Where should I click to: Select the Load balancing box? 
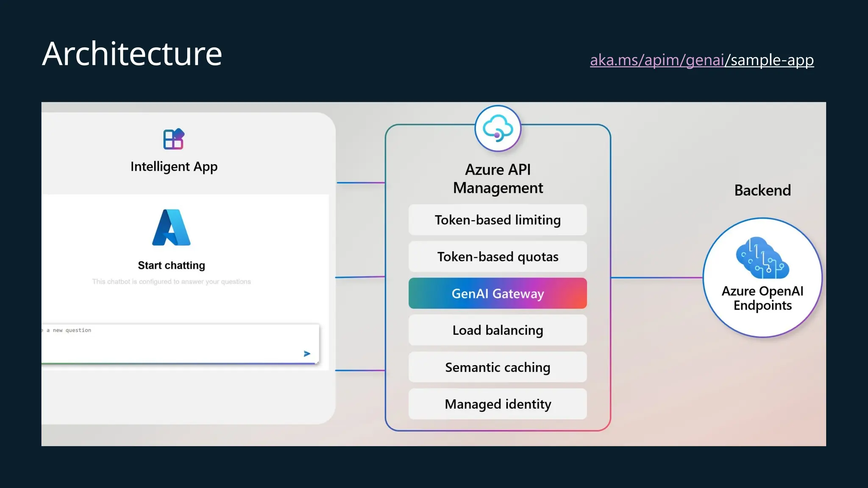[x=498, y=330]
